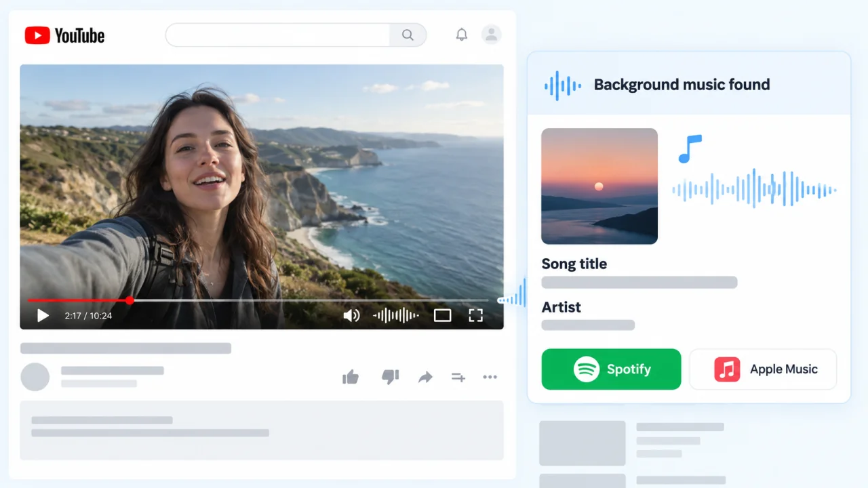Open song in Apple Music
The width and height of the screenshot is (868, 488).
(x=763, y=369)
